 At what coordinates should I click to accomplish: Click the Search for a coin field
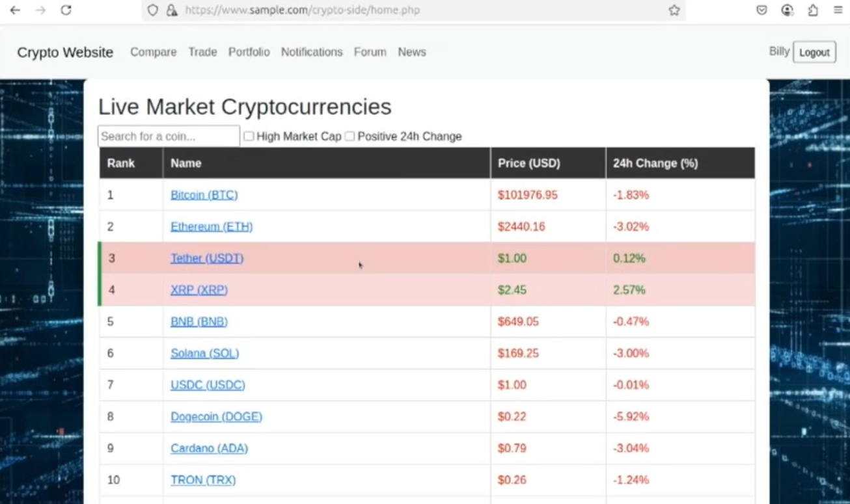pos(169,137)
